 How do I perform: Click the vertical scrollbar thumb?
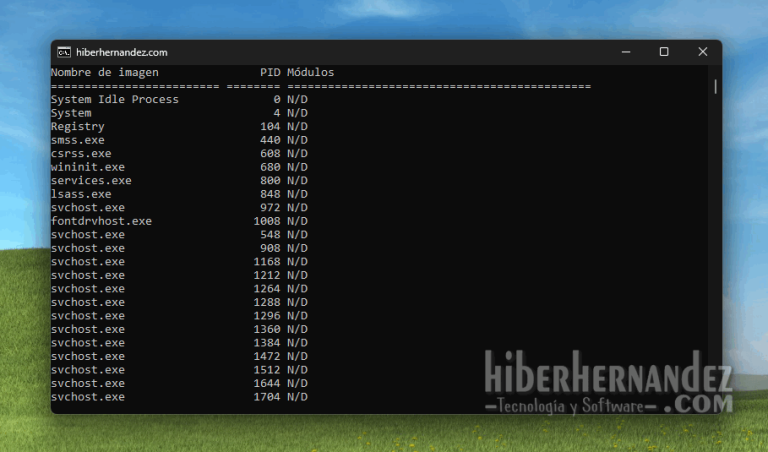[x=715, y=87]
